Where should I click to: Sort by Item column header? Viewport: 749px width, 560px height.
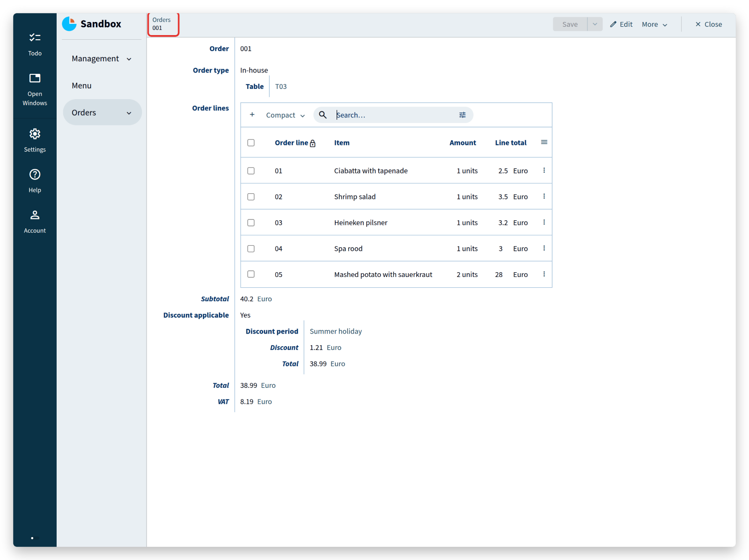[342, 143]
